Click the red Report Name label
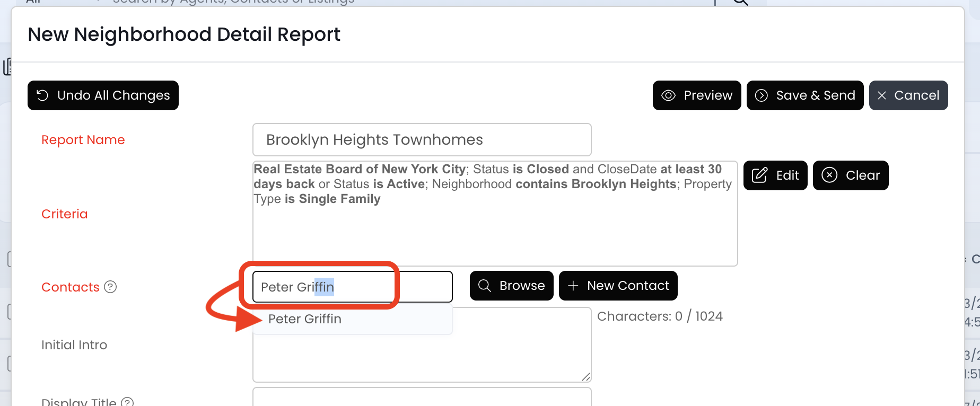 [83, 140]
